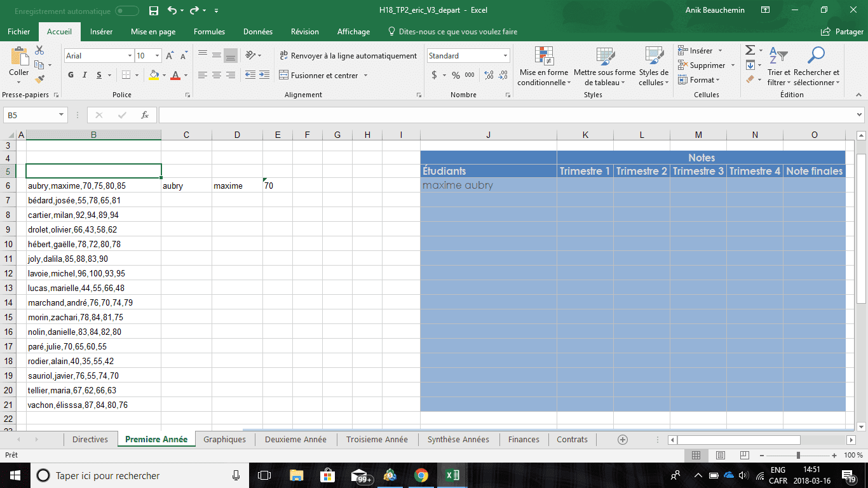Image resolution: width=868 pixels, height=488 pixels.
Task: Toggle bold G formatting
Action: click(x=71, y=75)
